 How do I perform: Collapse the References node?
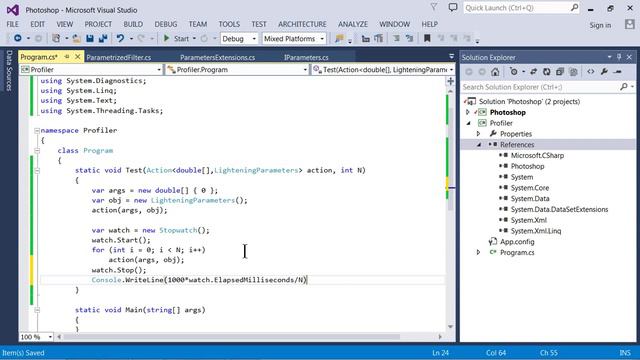point(479,145)
